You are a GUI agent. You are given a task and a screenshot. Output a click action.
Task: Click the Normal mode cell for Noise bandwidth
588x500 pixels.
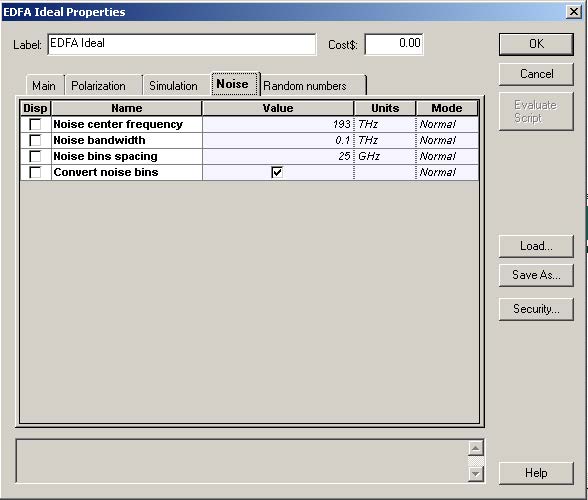click(447, 140)
